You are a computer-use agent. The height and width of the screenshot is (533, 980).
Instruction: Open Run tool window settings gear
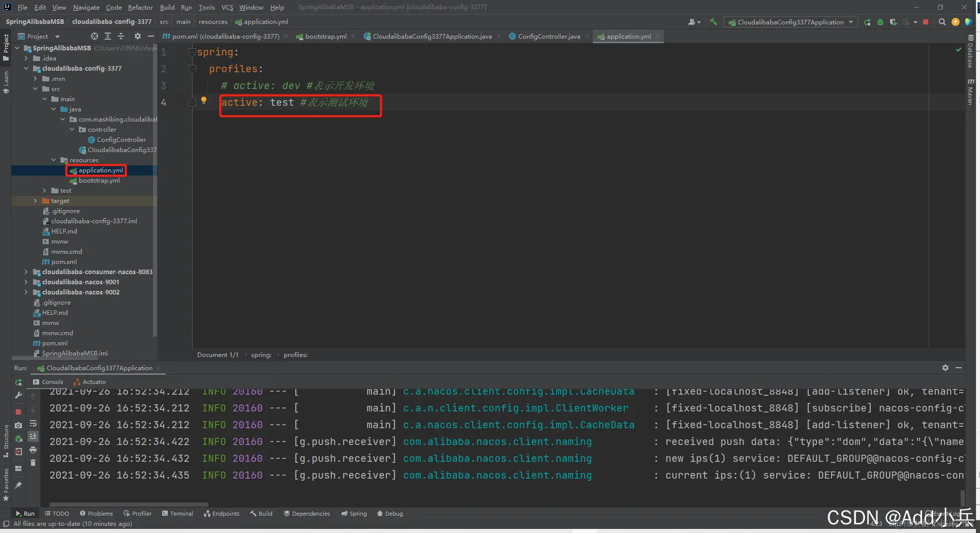tap(945, 368)
